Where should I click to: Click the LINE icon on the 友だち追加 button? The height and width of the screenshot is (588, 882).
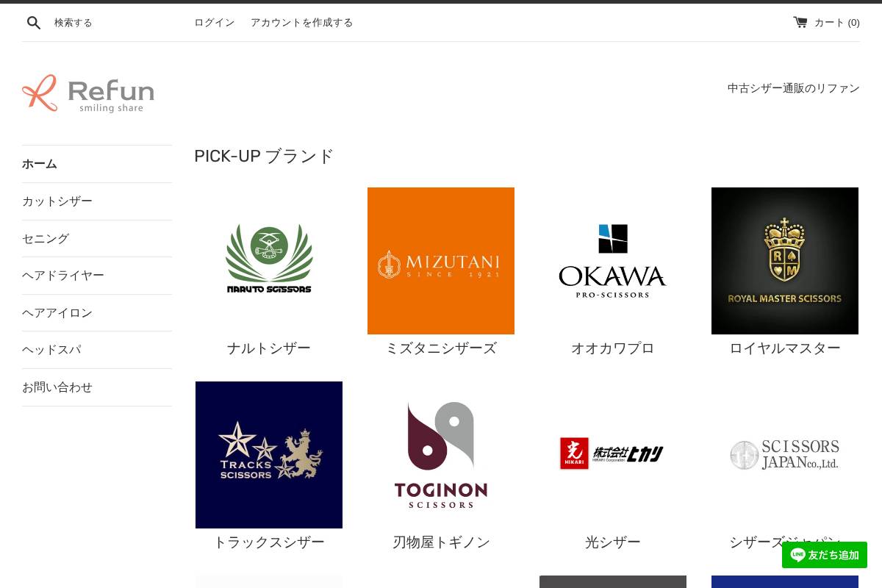pyautogui.click(x=797, y=555)
